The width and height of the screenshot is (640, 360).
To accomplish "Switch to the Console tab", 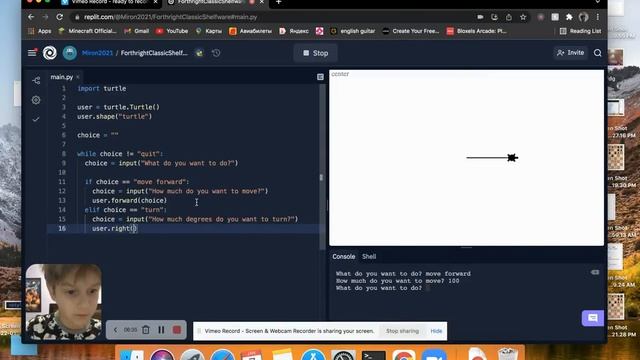I will pos(343,256).
